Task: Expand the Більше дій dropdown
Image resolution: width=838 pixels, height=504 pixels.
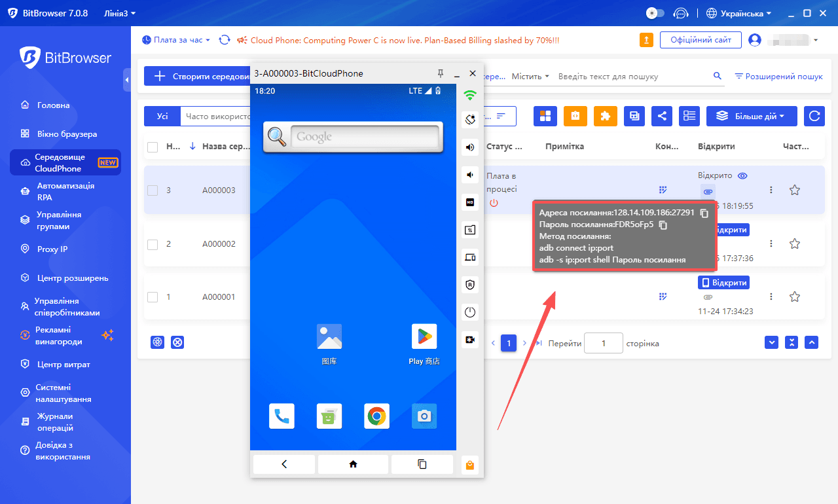Action: click(x=751, y=116)
